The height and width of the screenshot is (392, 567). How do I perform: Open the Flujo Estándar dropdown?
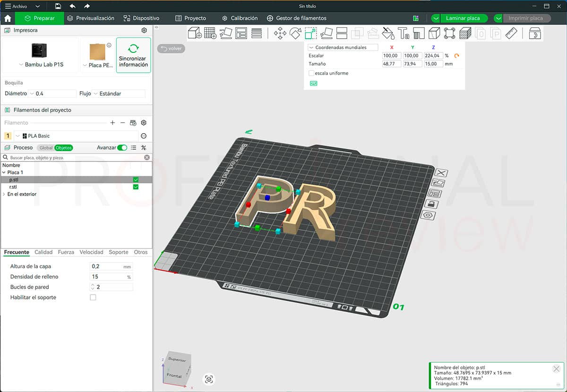(119, 94)
